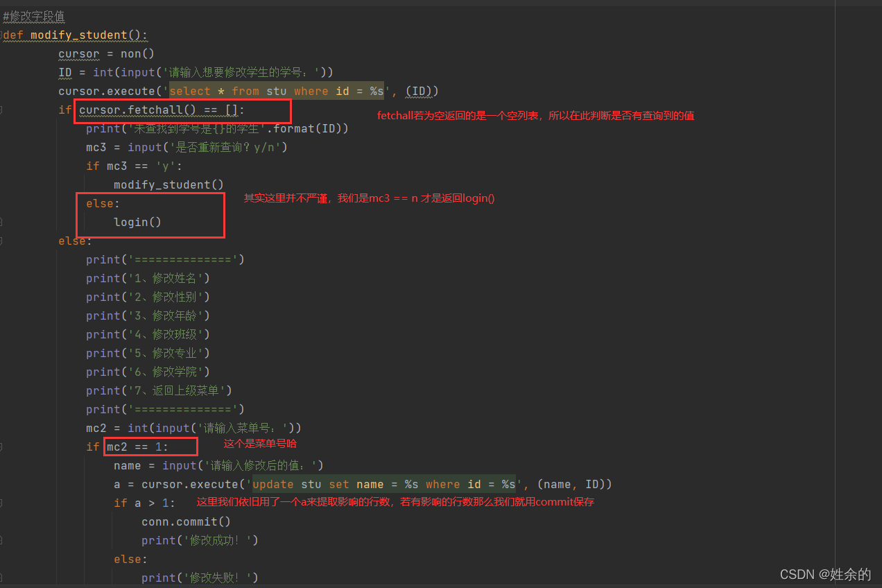The height and width of the screenshot is (588, 882).
Task: Click the print line '未查找到学号是{}的学生'
Action: tap(217, 128)
